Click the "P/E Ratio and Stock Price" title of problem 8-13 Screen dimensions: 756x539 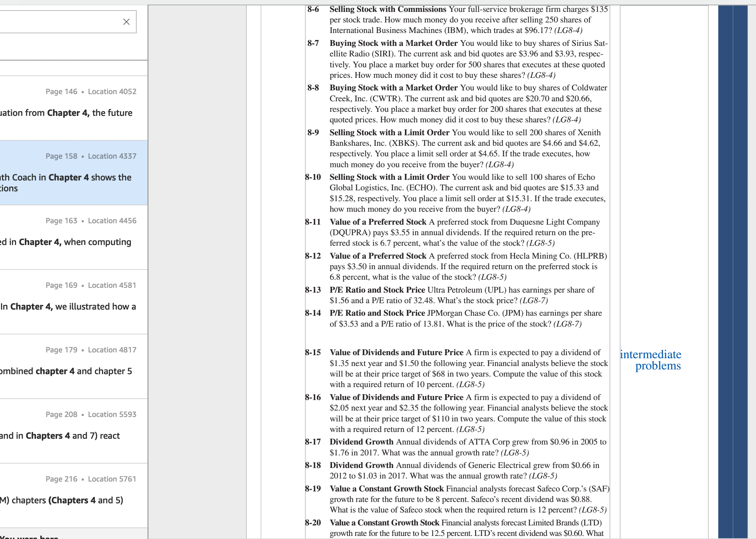pos(377,290)
